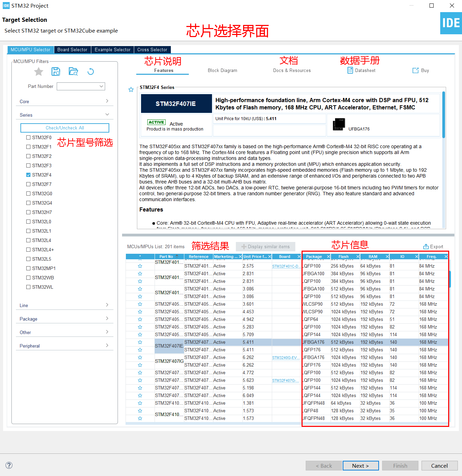462x476 pixels.
Task: Star the row priced 1.381
Action: click(140, 403)
